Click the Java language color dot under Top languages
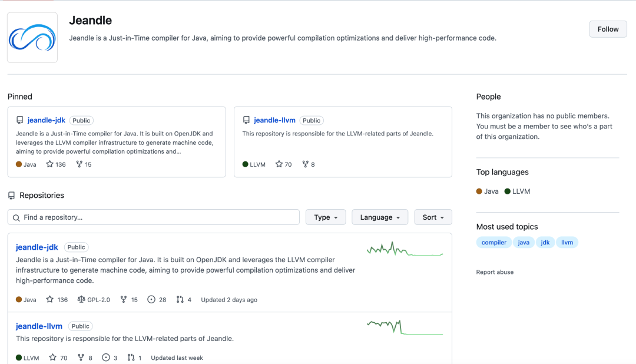Image resolution: width=636 pixels, height=364 pixels. click(x=478, y=191)
